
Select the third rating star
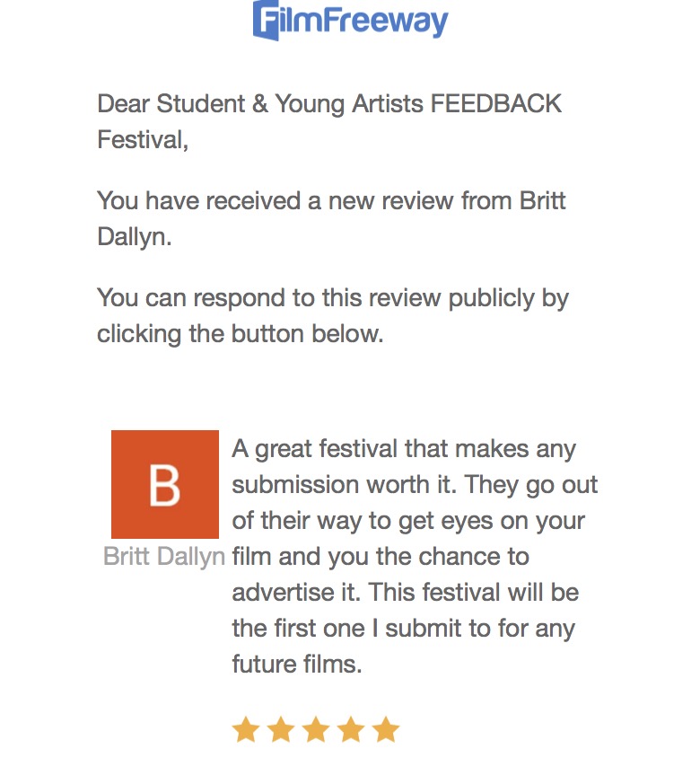pyautogui.click(x=316, y=729)
